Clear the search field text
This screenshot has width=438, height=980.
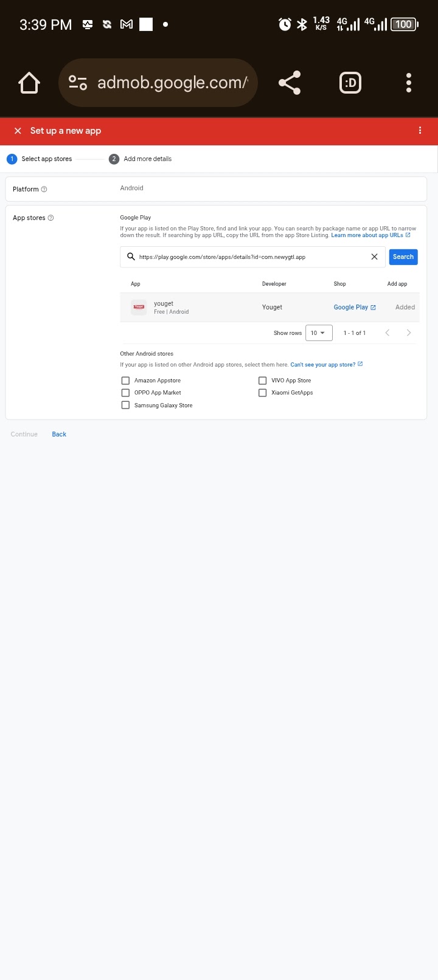point(374,257)
